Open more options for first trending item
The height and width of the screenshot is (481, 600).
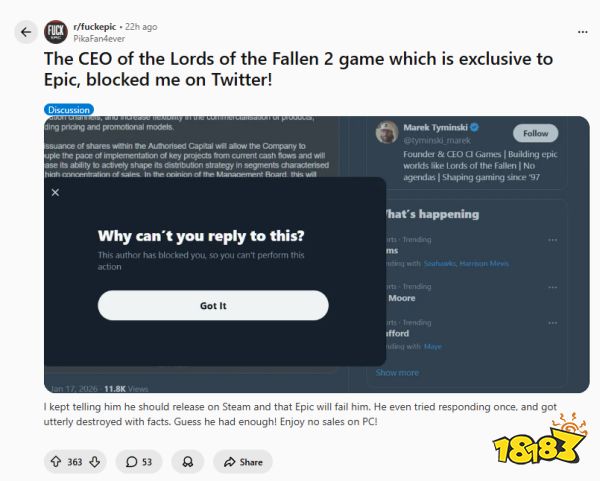pyautogui.click(x=553, y=241)
